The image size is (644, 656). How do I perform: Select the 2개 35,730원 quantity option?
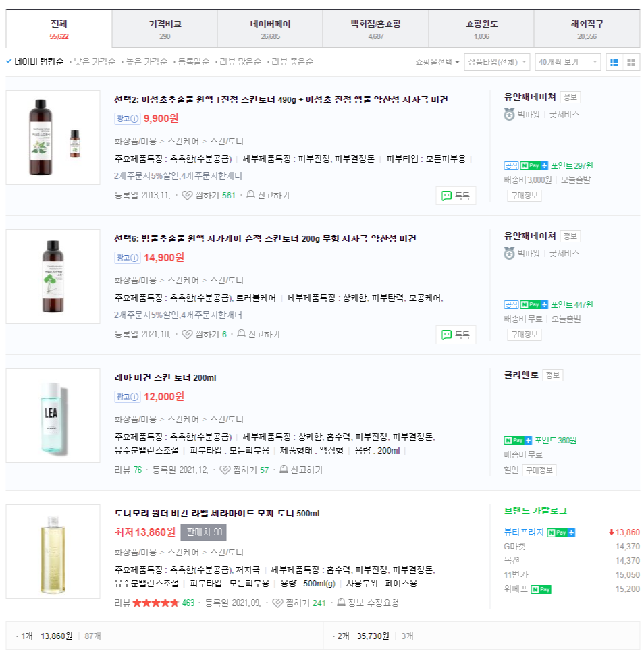pyautogui.click(x=481, y=636)
